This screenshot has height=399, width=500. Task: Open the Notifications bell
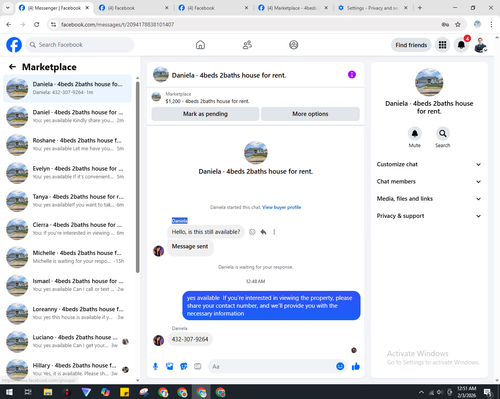click(461, 45)
